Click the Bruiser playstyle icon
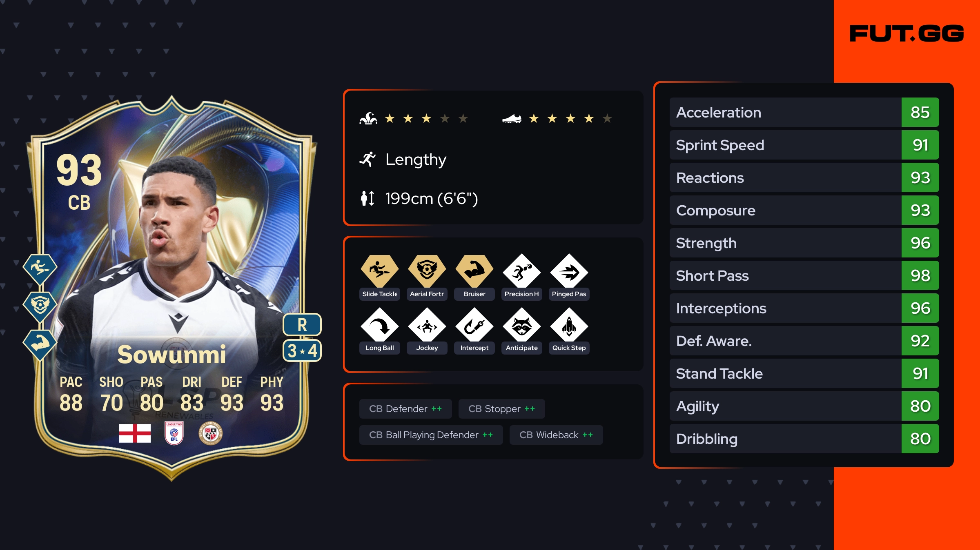Image resolution: width=980 pixels, height=550 pixels. 474,271
